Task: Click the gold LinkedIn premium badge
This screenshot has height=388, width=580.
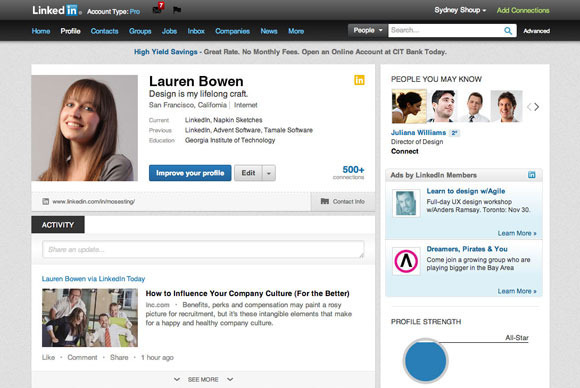Action: [x=359, y=80]
